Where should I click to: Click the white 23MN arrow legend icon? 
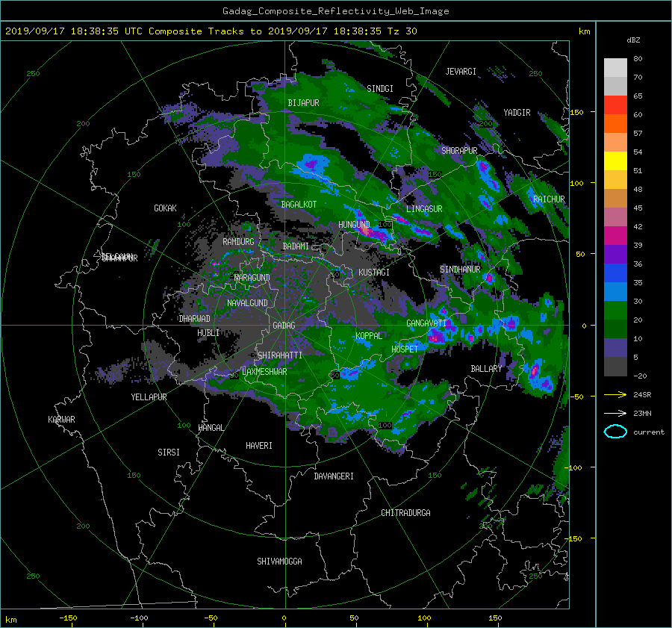tap(615, 413)
